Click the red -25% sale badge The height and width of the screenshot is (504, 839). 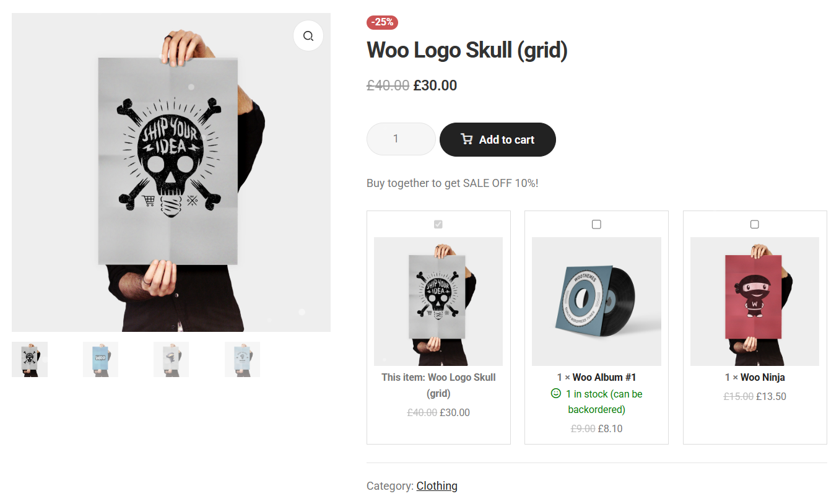(x=382, y=22)
